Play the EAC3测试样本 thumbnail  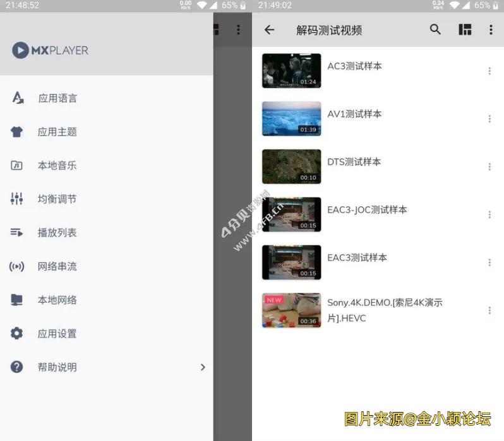pos(292,262)
